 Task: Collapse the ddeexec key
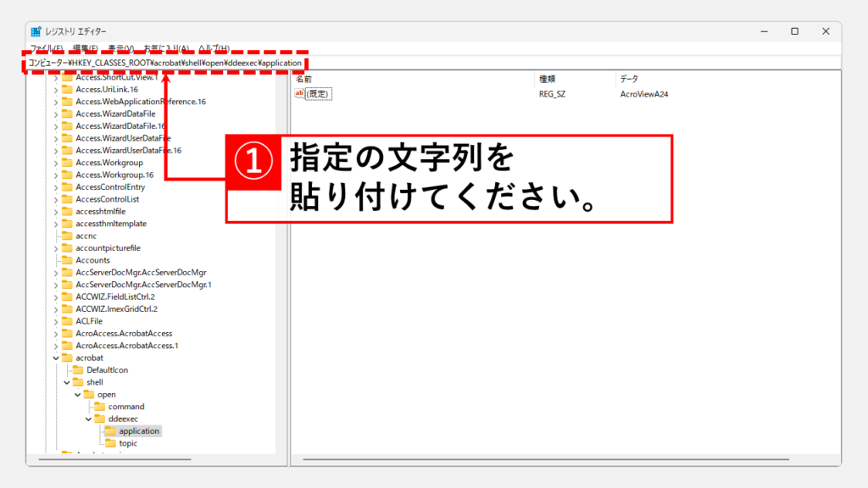pos(88,419)
